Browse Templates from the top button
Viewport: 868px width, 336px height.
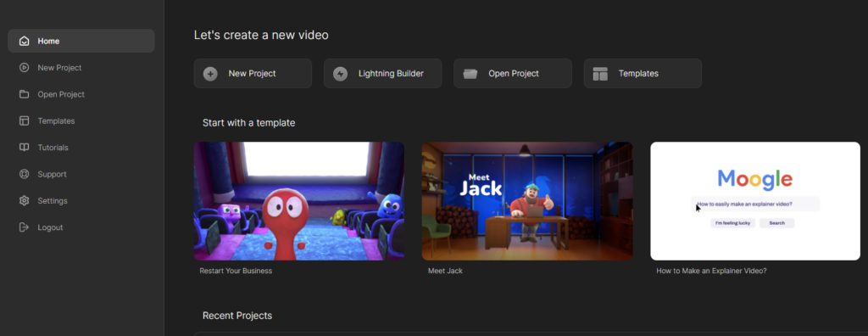(x=643, y=73)
